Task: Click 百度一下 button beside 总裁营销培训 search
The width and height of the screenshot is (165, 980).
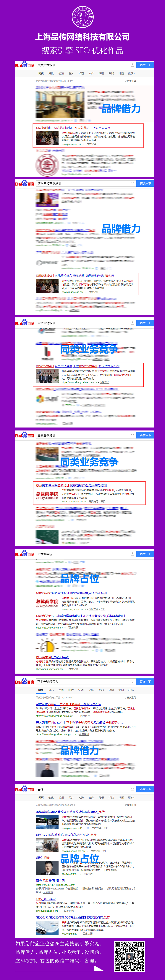Action: tap(145, 435)
